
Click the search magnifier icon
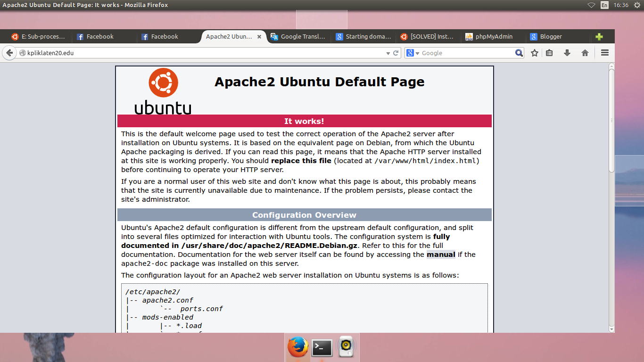(x=519, y=53)
